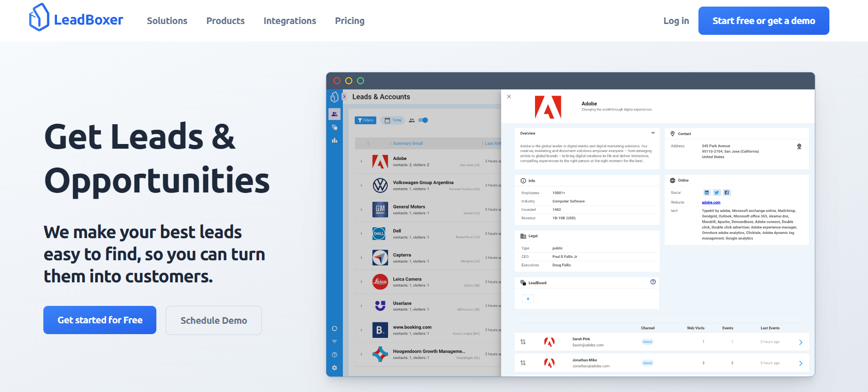868x392 pixels.
Task: Click the Last Events column header
Action: pos(770,328)
